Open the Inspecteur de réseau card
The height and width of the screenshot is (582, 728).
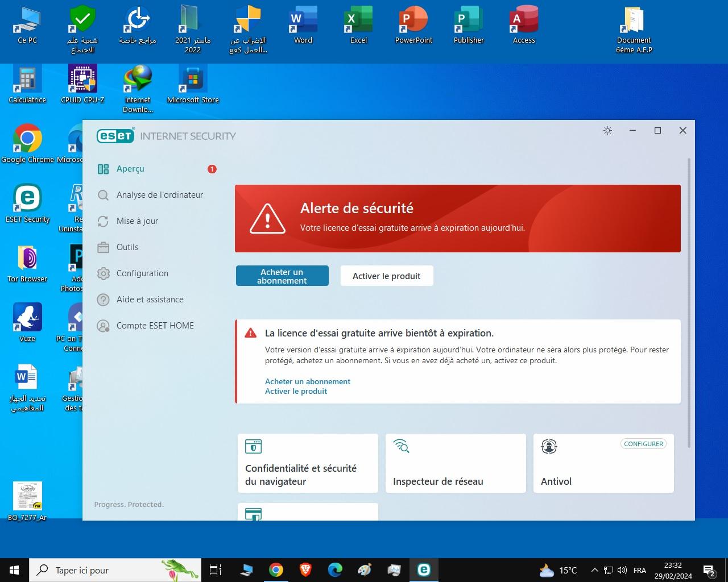coord(456,463)
